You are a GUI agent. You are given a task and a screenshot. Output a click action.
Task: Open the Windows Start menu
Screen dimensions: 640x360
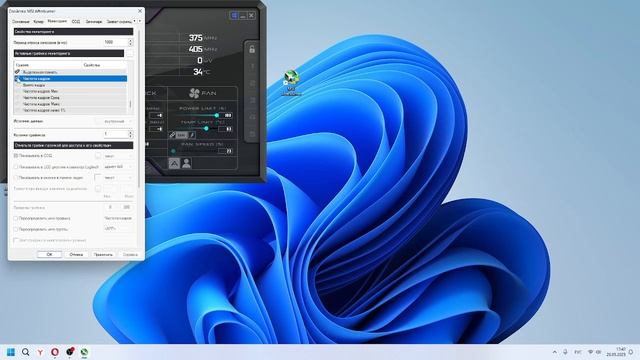click(11, 352)
